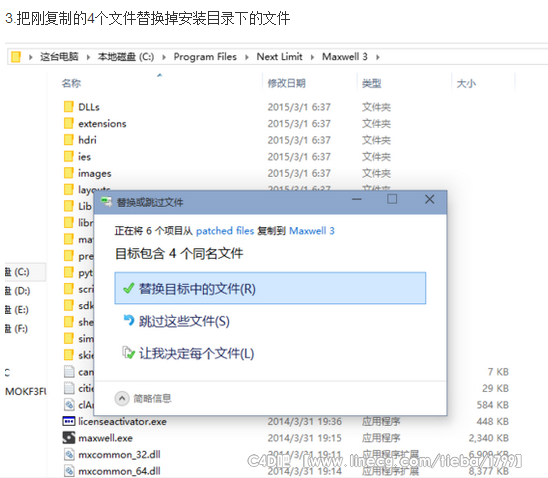Select mxcommon_64.dll file name
548x478 pixels.
pos(119,471)
